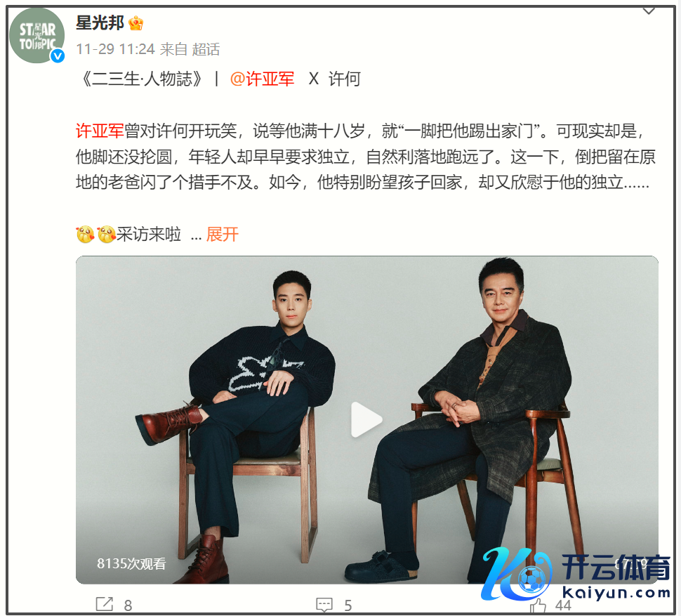Play the video with center play button
The image size is (681, 616).
[x=366, y=419]
